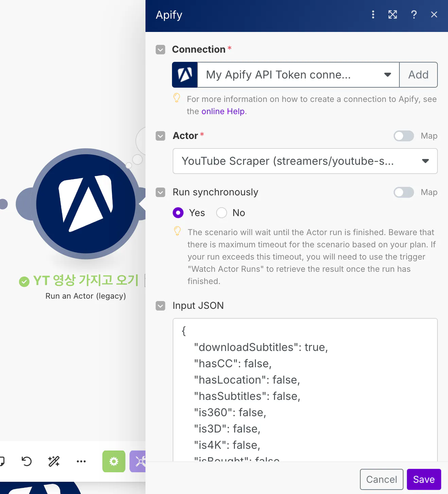
Task: Select the Yes radio button
Action: pyautogui.click(x=178, y=213)
